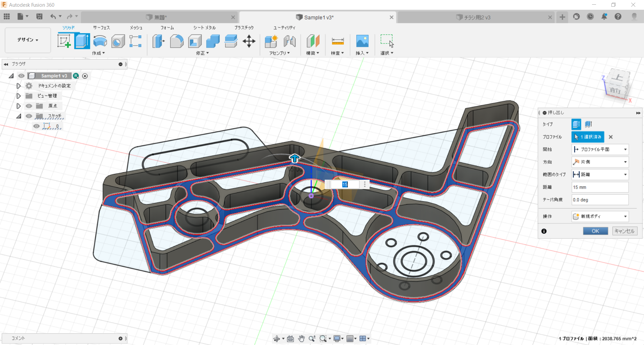
Task: Select the Look At tool in navigation bar
Action: pos(290,339)
